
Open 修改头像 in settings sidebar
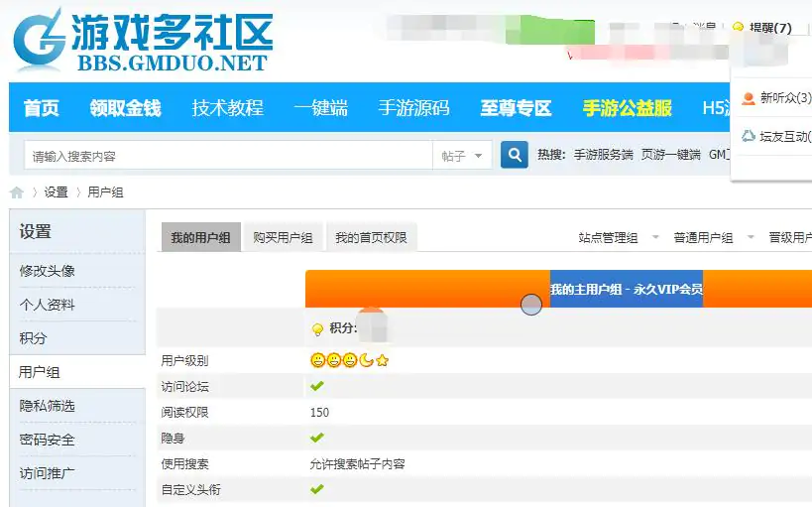coord(48,271)
